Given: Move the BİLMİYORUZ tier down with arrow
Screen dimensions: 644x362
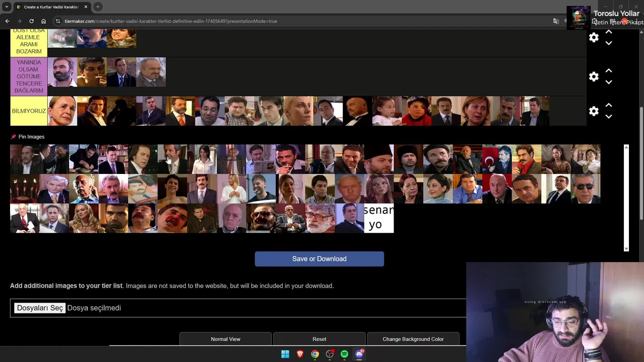Looking at the screenshot, I should point(608,117).
